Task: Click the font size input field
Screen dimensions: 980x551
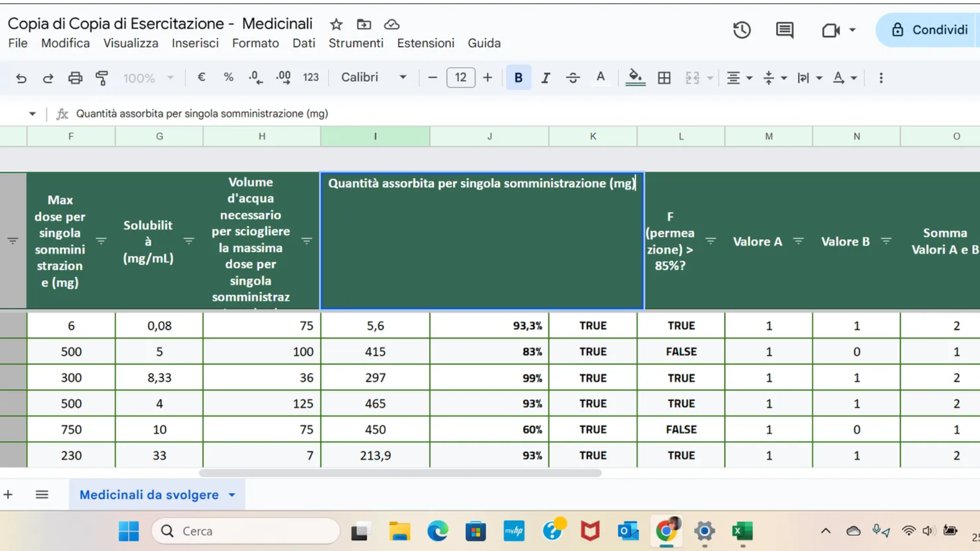Action: [x=460, y=78]
